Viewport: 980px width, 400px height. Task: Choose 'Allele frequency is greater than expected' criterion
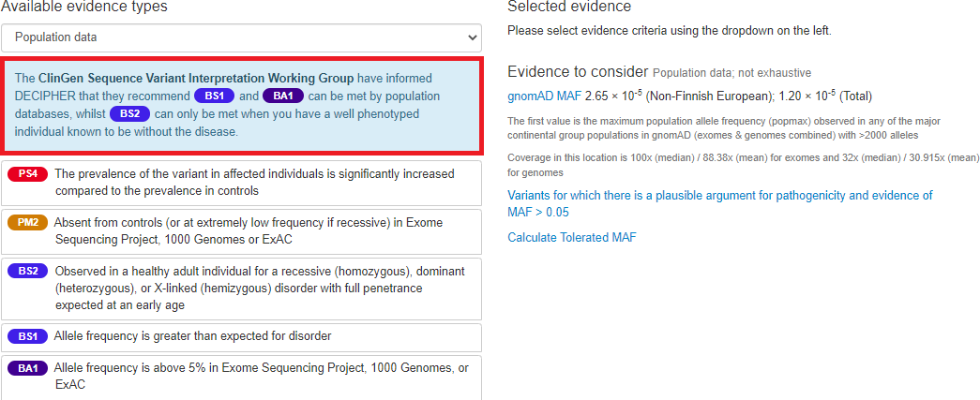pyautogui.click(x=241, y=337)
